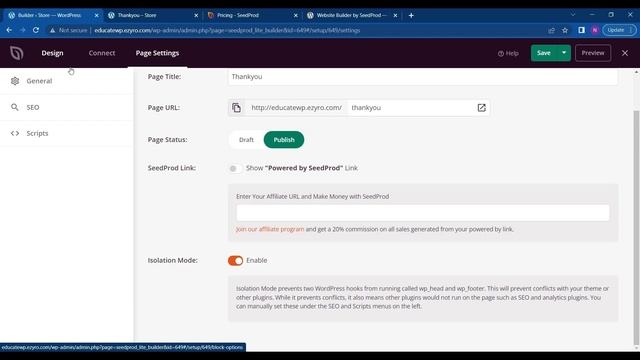Expand the Save dropdown arrow

(564, 53)
